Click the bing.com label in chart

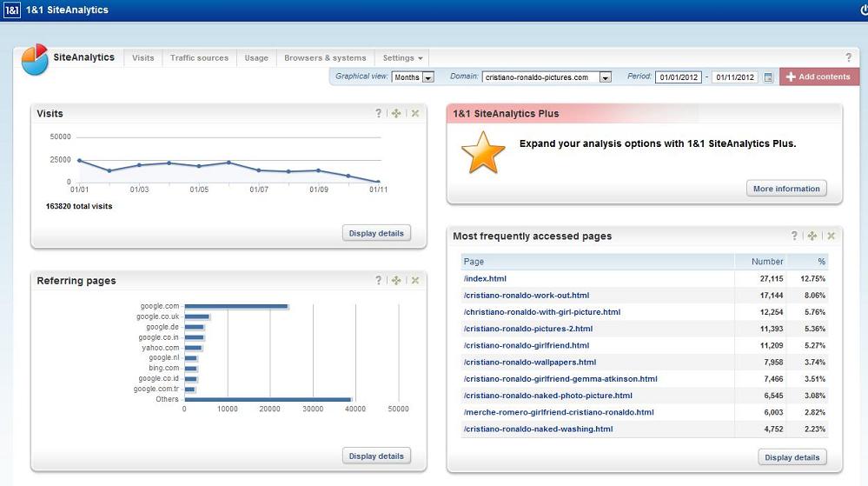164,368
